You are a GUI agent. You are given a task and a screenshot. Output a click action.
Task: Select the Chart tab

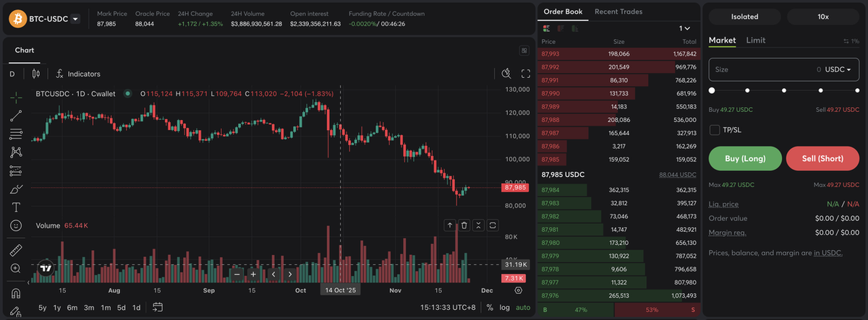tap(25, 51)
